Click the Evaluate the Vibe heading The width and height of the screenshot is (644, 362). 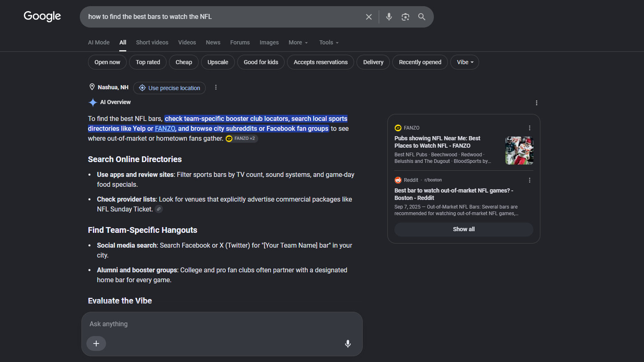(x=120, y=301)
